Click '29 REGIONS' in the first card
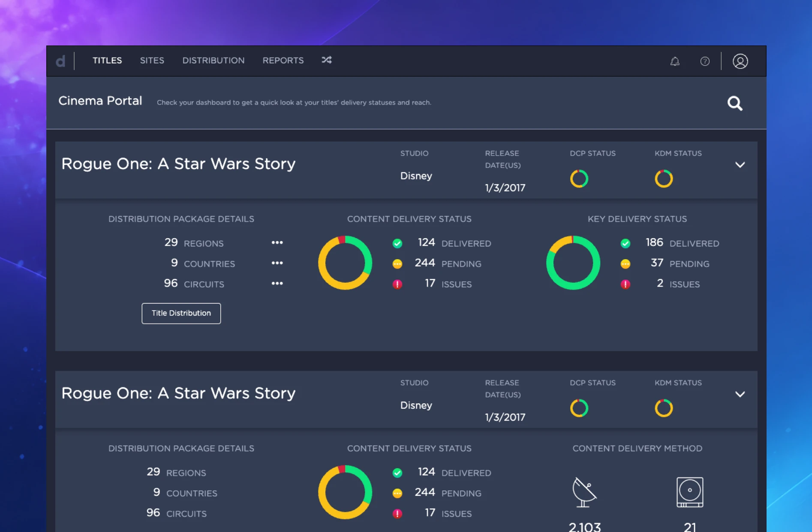Viewport: 812px width, 532px height. (x=194, y=243)
